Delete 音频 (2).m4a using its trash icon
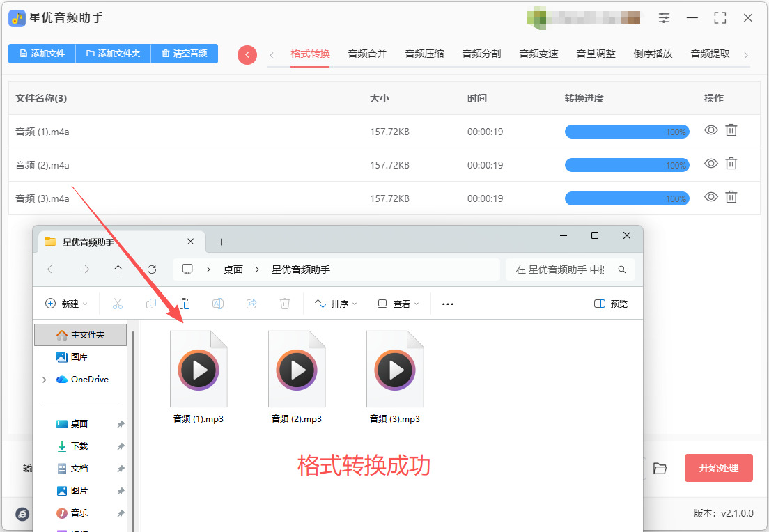 731,163
